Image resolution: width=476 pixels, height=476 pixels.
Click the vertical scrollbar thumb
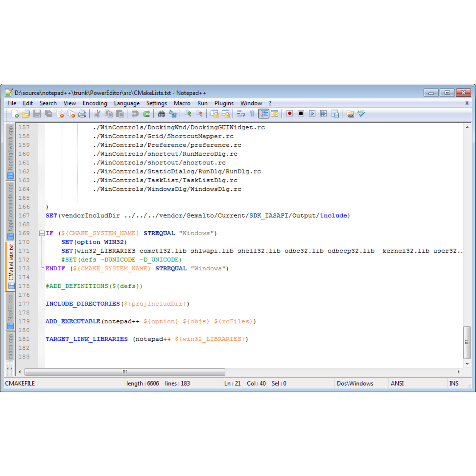466,342
